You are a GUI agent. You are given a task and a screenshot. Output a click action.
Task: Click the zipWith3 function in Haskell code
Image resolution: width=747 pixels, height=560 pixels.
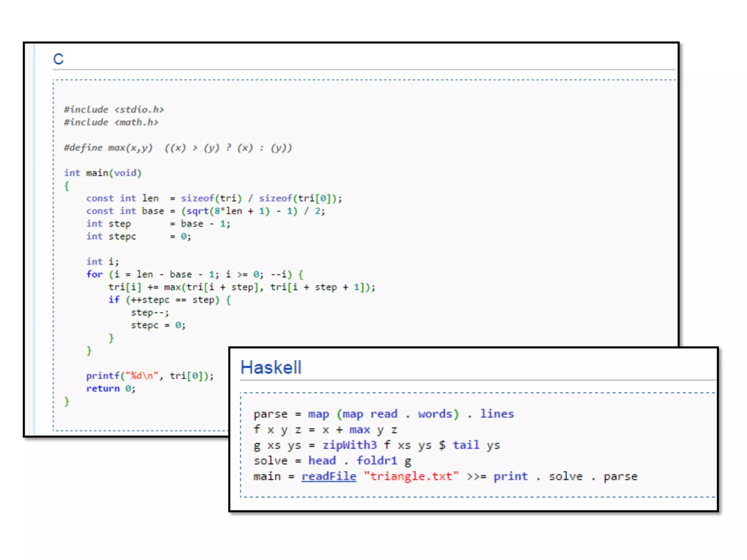point(349,445)
